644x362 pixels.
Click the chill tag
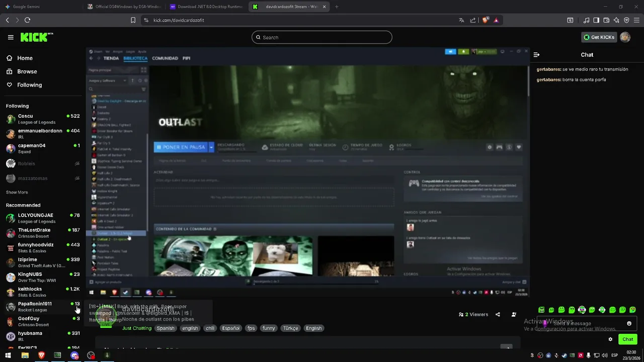click(210, 328)
